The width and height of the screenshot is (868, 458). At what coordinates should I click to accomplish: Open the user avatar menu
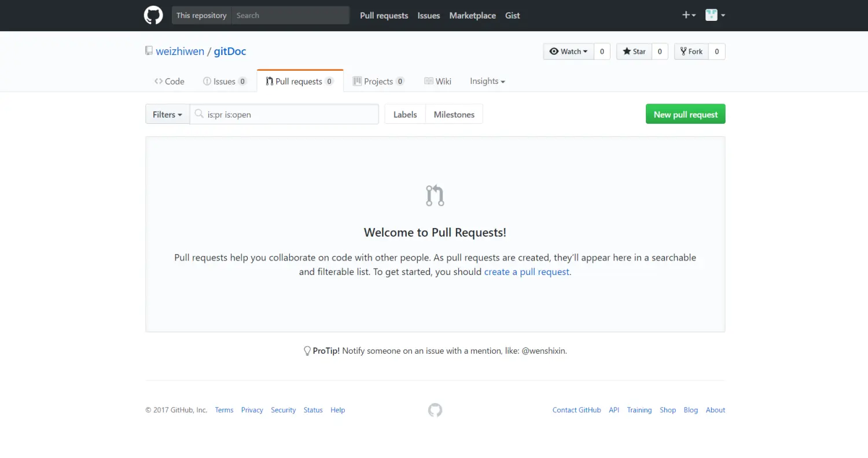coord(715,15)
